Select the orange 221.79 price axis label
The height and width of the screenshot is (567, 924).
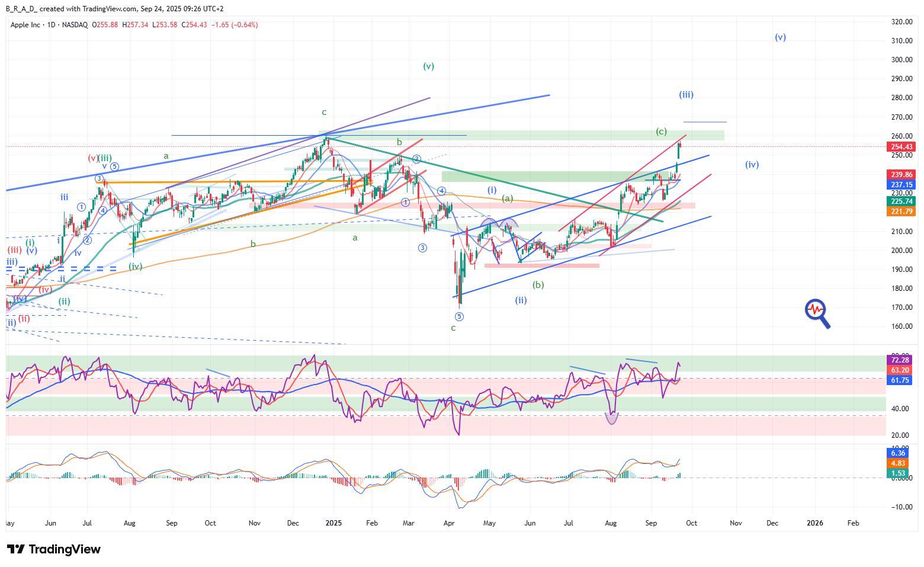tap(901, 212)
